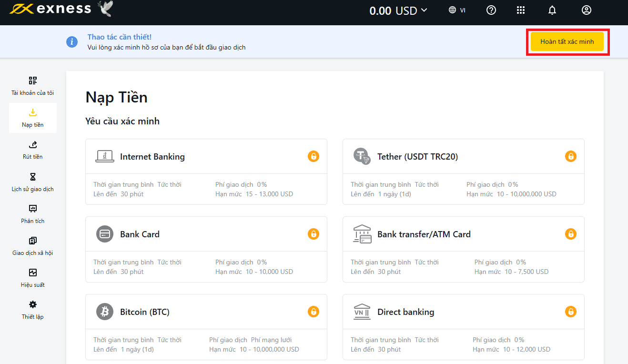Open Giao dịch xã hội in sidebar
This screenshot has width=628, height=364.
(33, 246)
